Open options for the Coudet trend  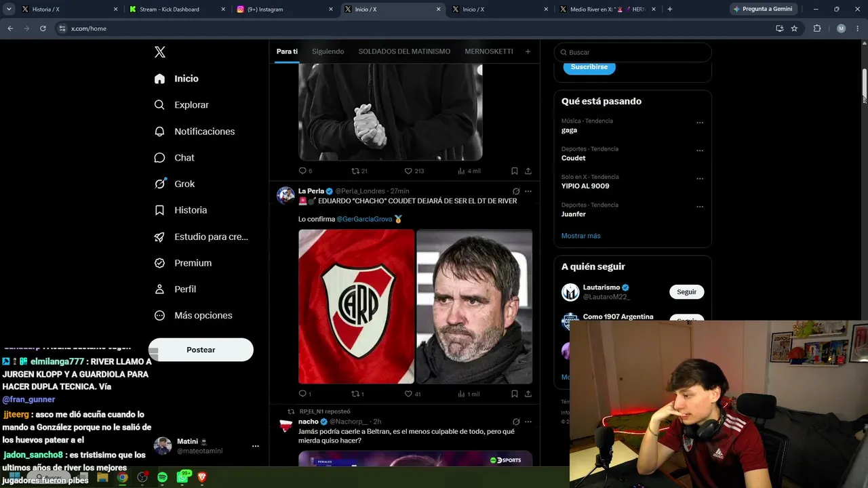point(700,150)
